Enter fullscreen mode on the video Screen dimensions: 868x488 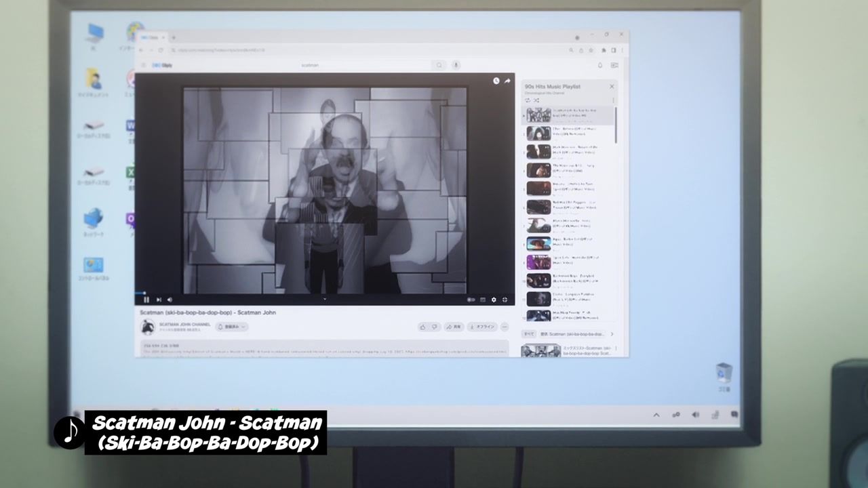tap(505, 300)
